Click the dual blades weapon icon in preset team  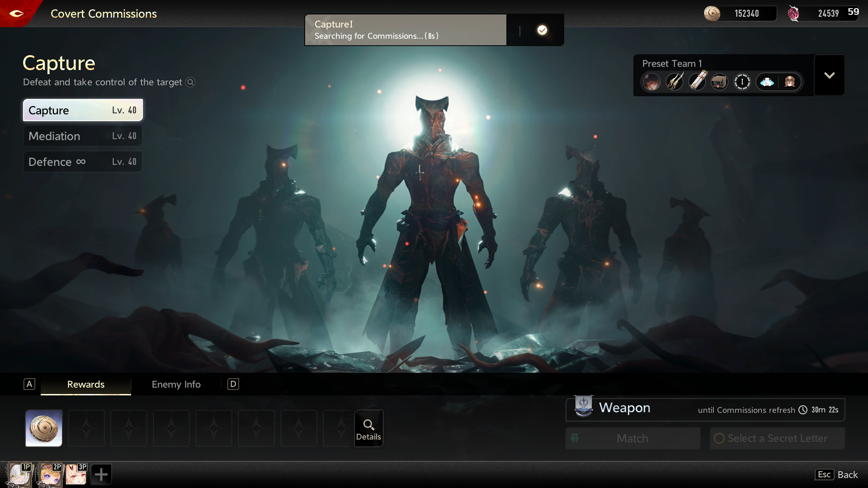675,82
